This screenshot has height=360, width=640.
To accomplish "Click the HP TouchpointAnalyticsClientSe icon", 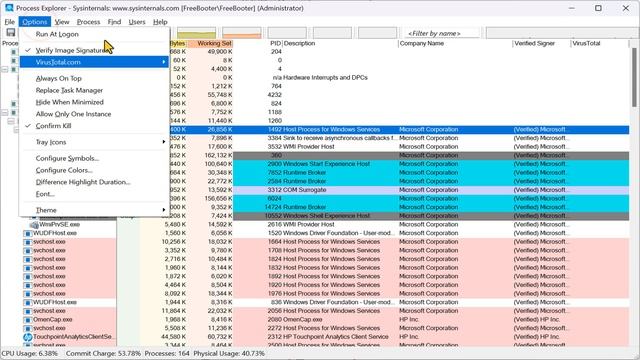I will click(28, 337).
